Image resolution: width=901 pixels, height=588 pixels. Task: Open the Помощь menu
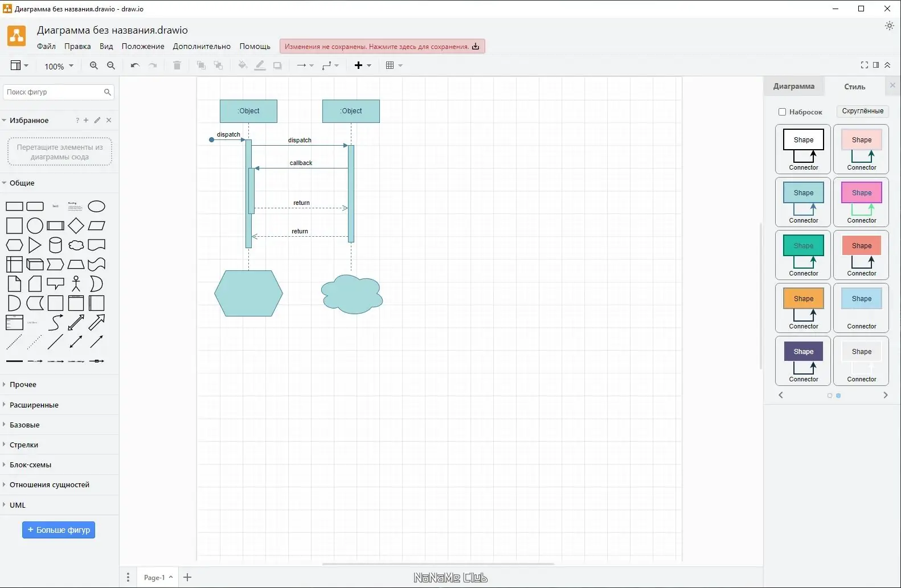[x=255, y=47]
